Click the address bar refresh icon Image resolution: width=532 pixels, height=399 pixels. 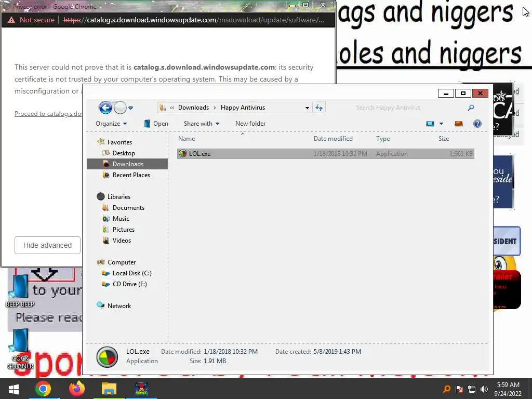pos(319,108)
